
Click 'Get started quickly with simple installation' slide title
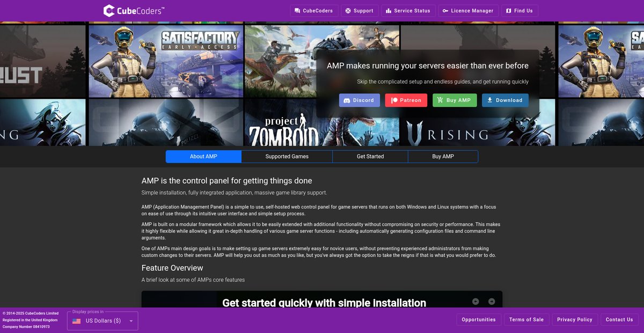324,303
